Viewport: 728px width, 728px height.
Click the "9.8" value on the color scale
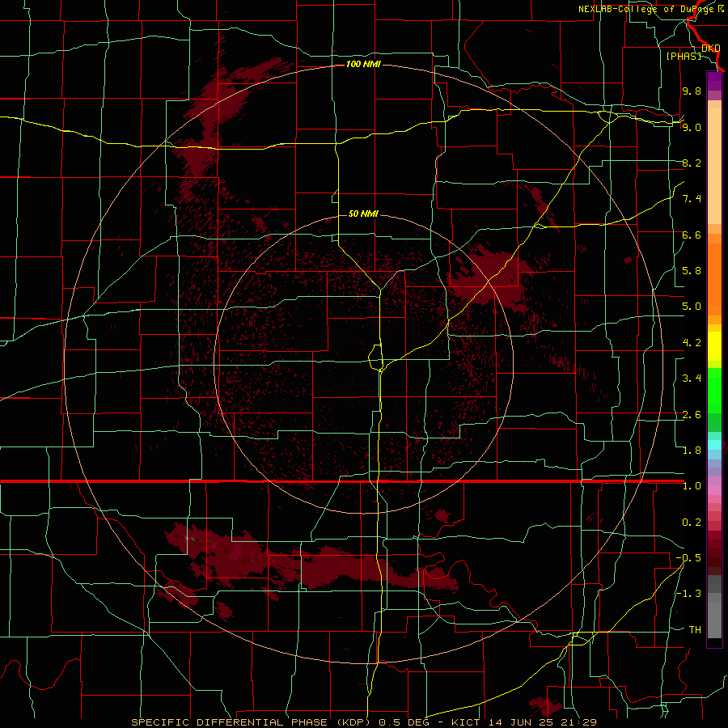point(692,91)
